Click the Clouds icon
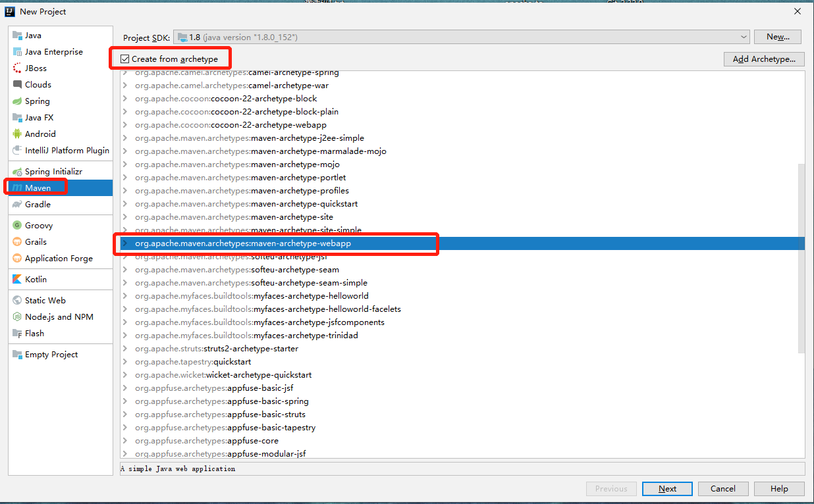The height and width of the screenshot is (504, 814). pyautogui.click(x=17, y=85)
